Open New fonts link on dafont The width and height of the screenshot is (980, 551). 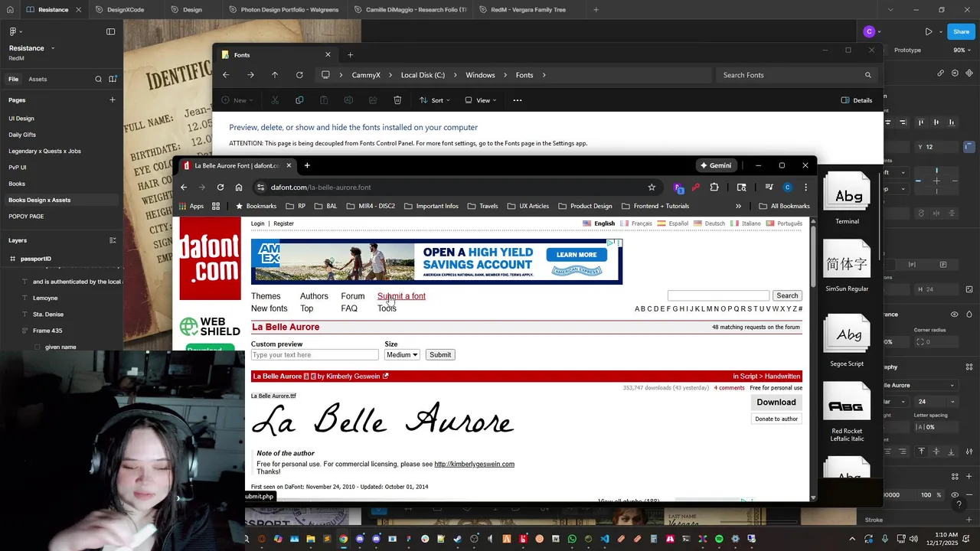tap(269, 308)
